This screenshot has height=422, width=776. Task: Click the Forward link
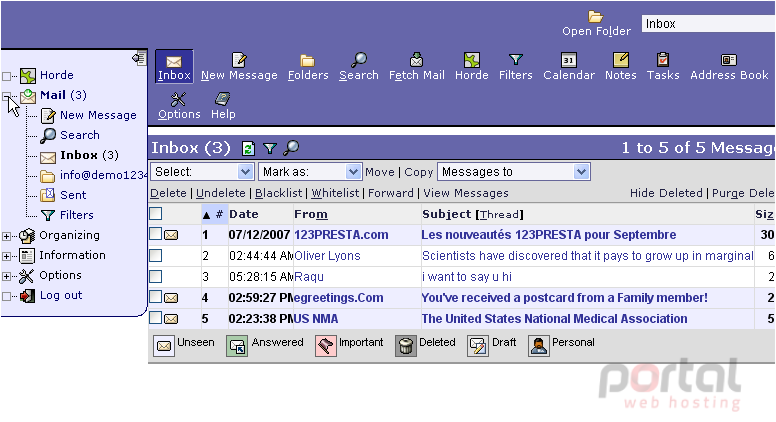[x=390, y=193]
